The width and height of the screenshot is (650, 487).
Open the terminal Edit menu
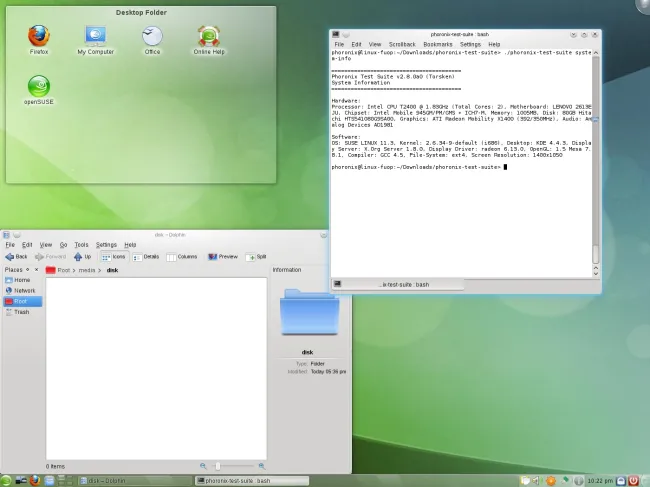357,44
